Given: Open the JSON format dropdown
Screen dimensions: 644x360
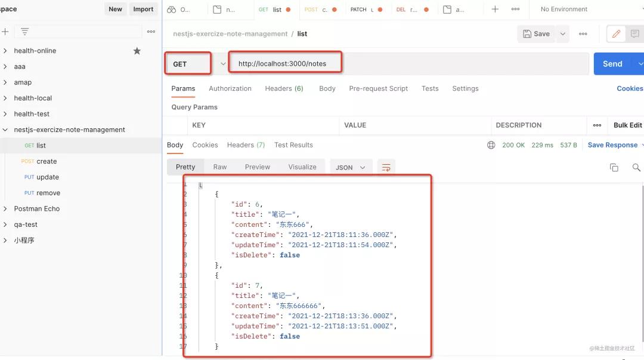Looking at the screenshot, I should click(x=351, y=167).
